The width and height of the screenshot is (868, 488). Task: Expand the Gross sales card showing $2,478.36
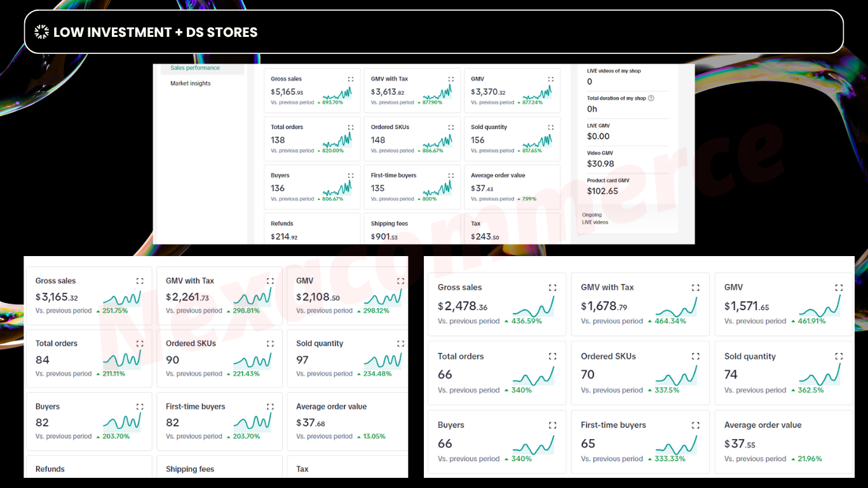(552, 288)
